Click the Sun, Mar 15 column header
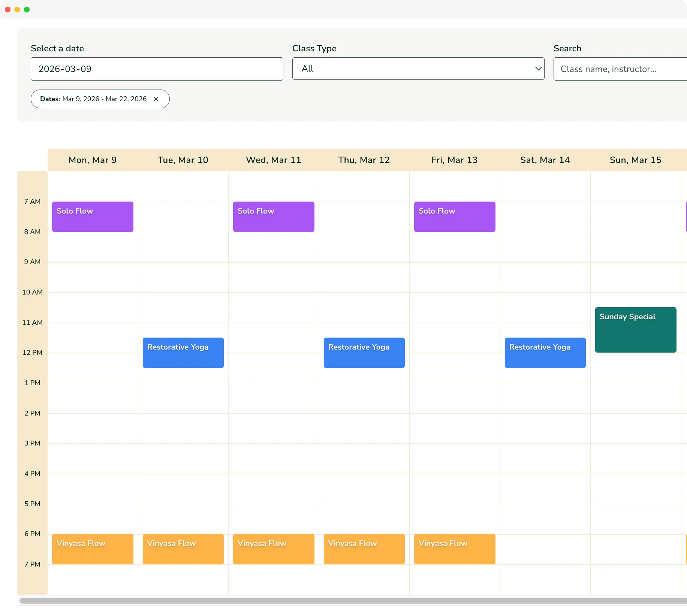Viewport: 687px width, 616px height. coord(635,160)
